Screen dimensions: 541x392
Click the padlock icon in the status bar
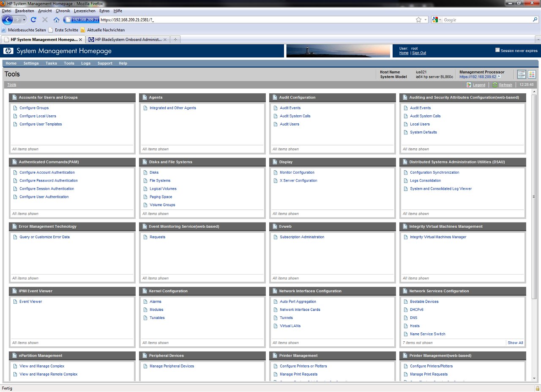point(537,388)
